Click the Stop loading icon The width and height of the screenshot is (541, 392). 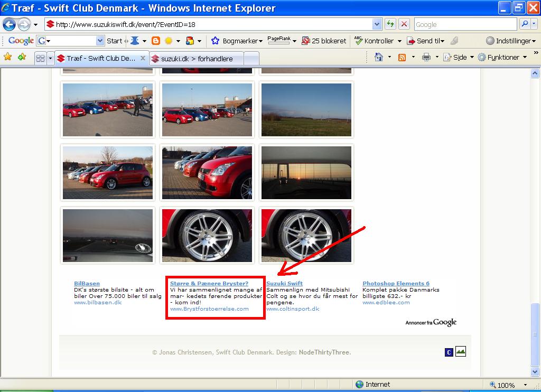tap(404, 24)
